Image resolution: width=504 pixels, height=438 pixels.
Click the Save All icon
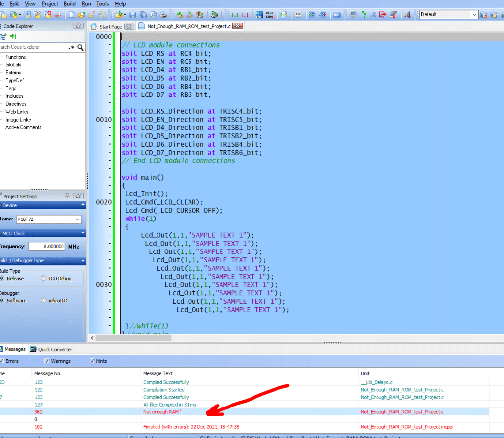(x=143, y=15)
